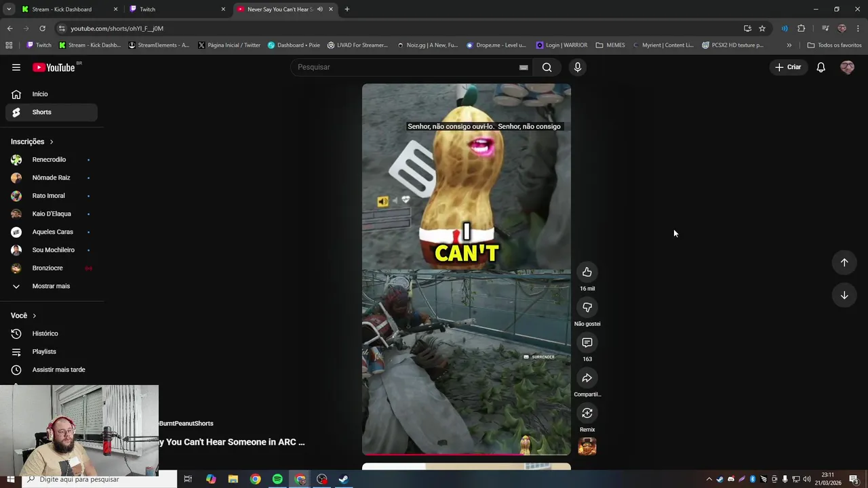Mute the playing YouTube tab speaker icon

click(319, 9)
